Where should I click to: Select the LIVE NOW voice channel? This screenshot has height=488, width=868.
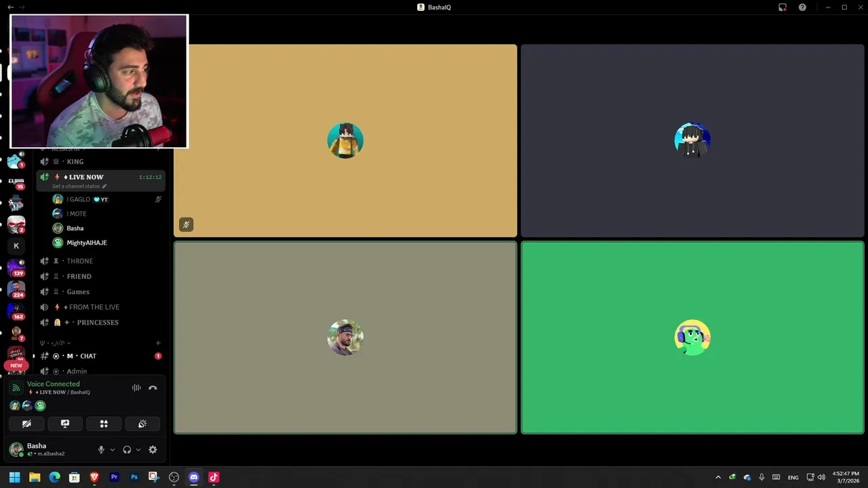pyautogui.click(x=100, y=180)
